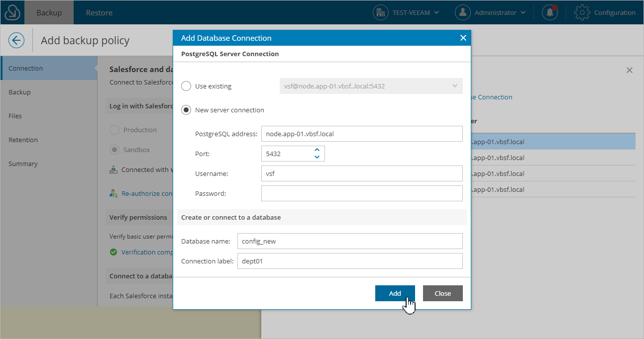The image size is (644, 339).
Task: Click the PostgreSQL address field
Action: point(362,134)
